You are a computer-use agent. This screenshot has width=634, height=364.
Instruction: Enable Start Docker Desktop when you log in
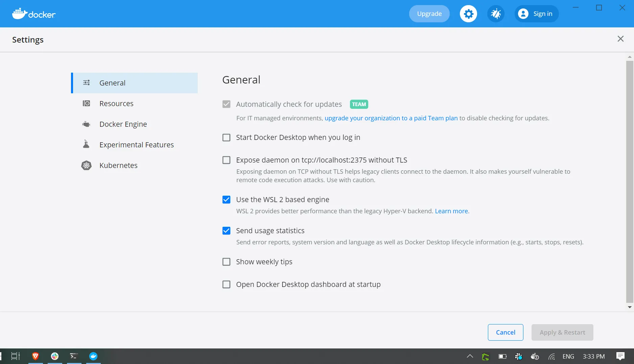tap(227, 138)
